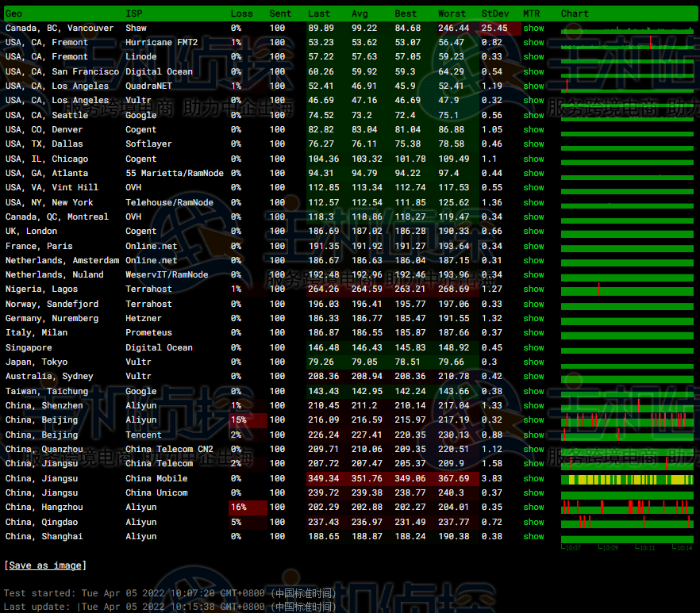Click chart bar for Hangzhou Aliyun row

point(627,507)
